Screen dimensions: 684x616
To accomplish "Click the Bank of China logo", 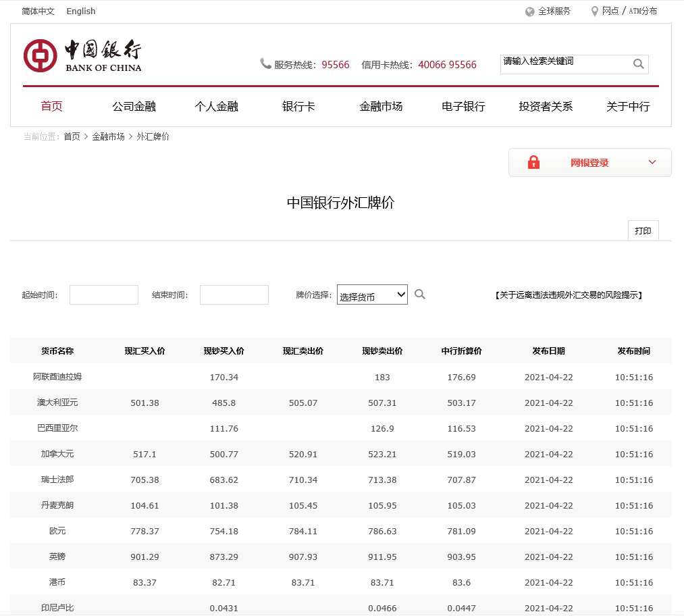I will tap(82, 55).
